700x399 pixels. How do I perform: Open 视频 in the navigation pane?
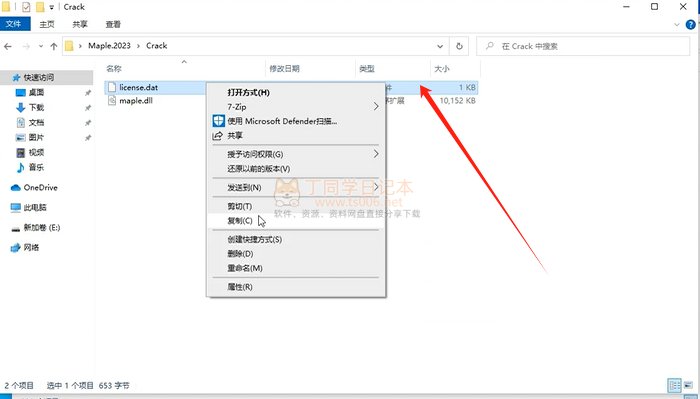pos(37,153)
